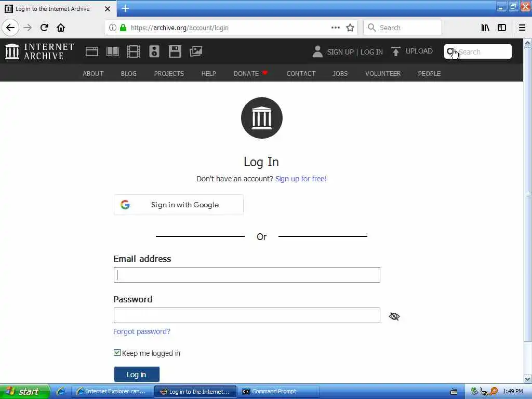The width and height of the screenshot is (532, 399).
Task: Open the Firefox hamburger menu
Action: point(522,28)
